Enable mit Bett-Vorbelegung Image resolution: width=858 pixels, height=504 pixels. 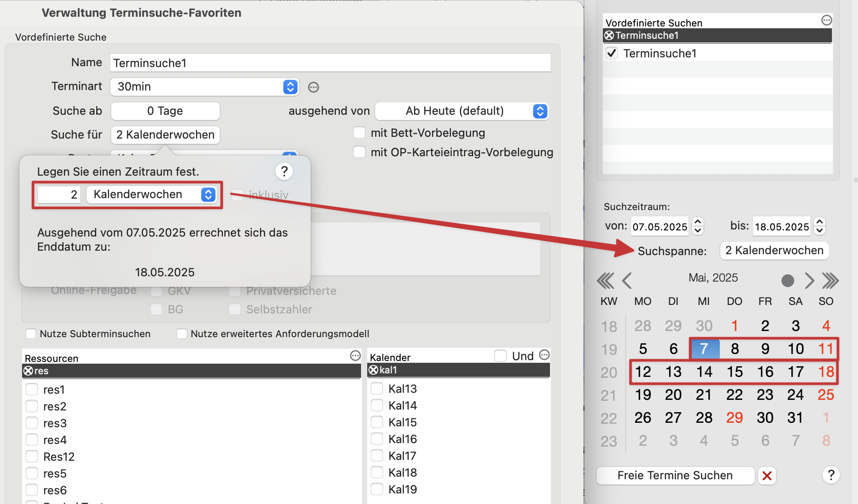click(x=359, y=132)
